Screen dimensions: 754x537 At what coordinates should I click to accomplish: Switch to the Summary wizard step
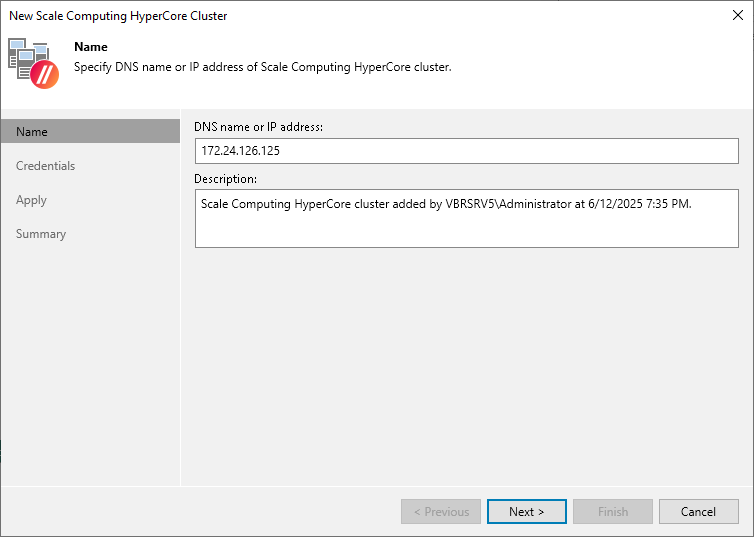(x=41, y=234)
